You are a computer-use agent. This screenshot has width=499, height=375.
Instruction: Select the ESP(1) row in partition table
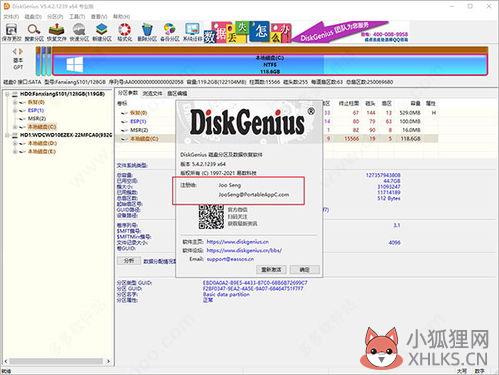point(277,121)
